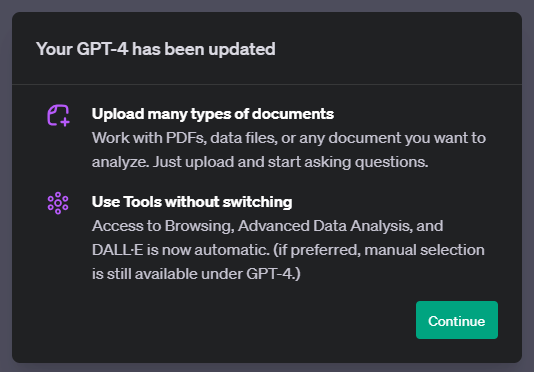Image resolution: width=534 pixels, height=372 pixels.
Task: Click the "Advanced Data Analysis" phrase
Action: pyautogui.click(x=325, y=226)
